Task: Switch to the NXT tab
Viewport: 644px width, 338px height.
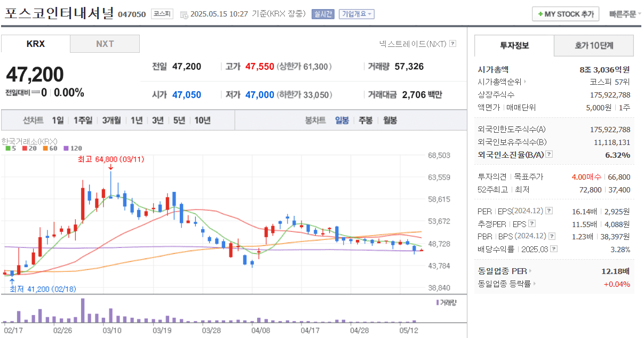Action: (x=105, y=44)
